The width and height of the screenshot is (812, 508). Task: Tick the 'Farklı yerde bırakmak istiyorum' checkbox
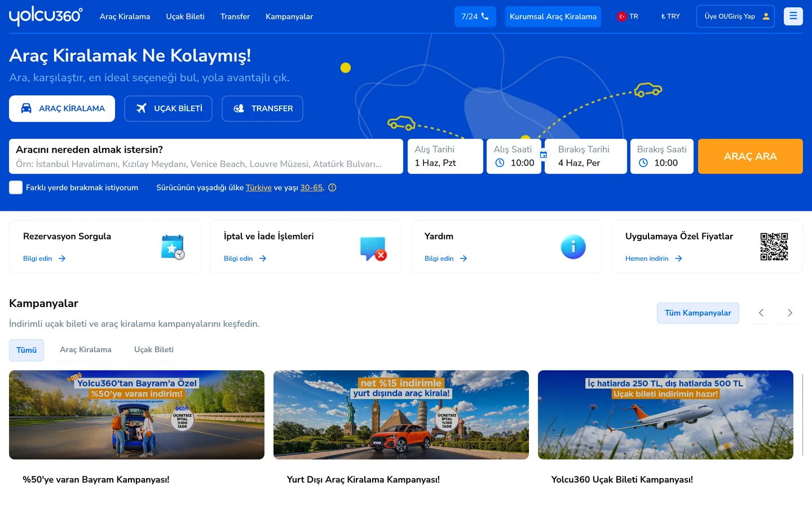point(16,187)
